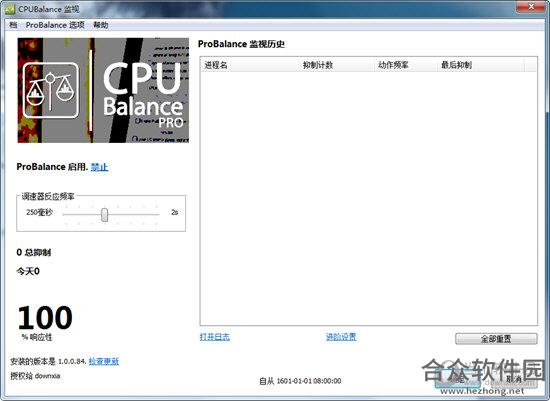Image resolution: width=550 pixels, height=401 pixels.
Task: Open the 档 file menu
Action: coord(13,25)
